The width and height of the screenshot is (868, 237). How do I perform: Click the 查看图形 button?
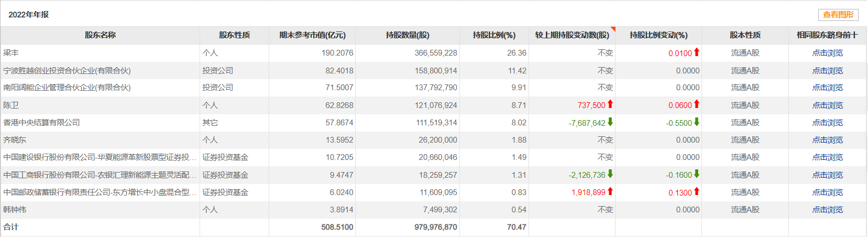(x=838, y=15)
